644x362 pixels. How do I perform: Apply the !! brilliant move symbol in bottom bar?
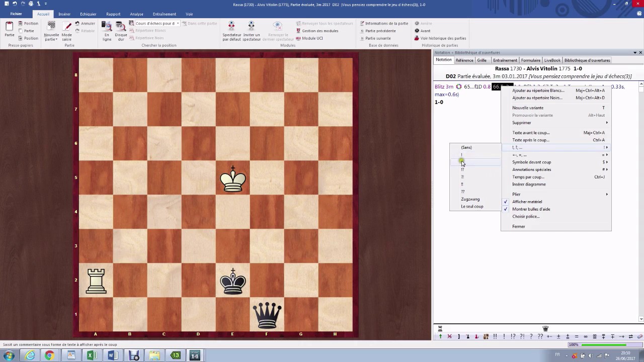(495, 336)
